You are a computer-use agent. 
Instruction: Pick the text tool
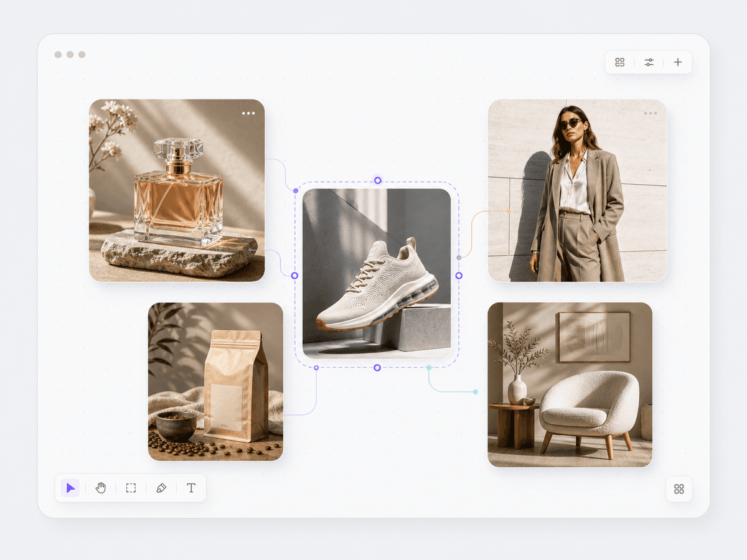(191, 488)
